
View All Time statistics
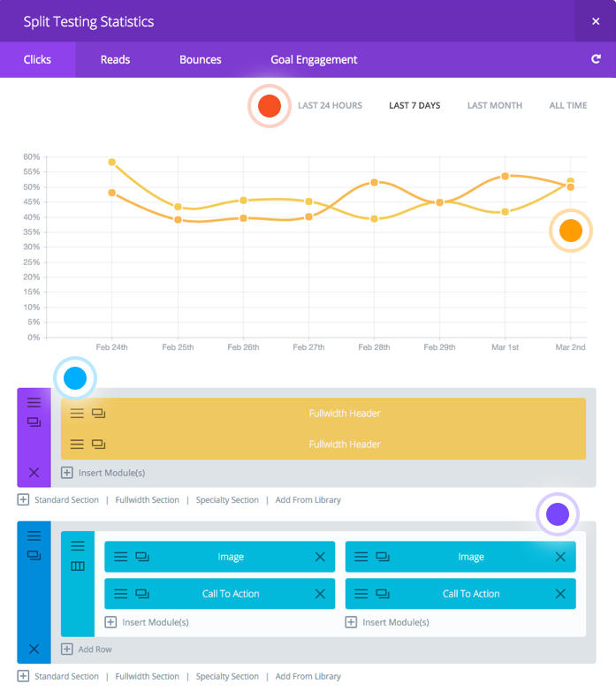pos(567,105)
